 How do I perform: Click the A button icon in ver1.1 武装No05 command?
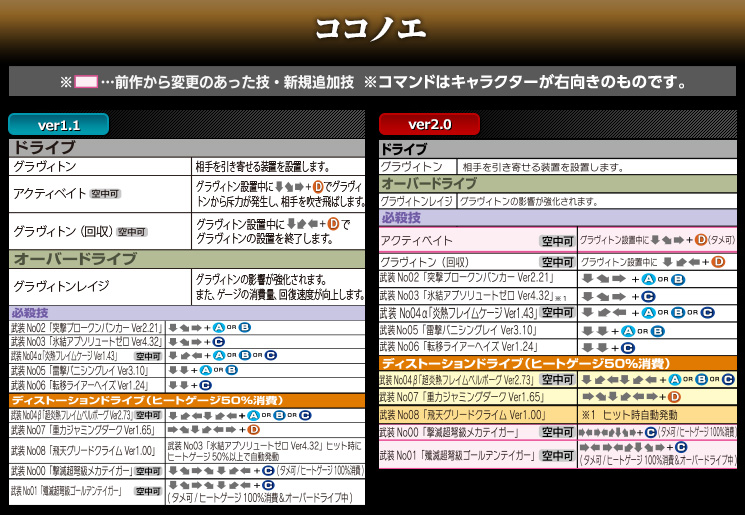tap(205, 370)
